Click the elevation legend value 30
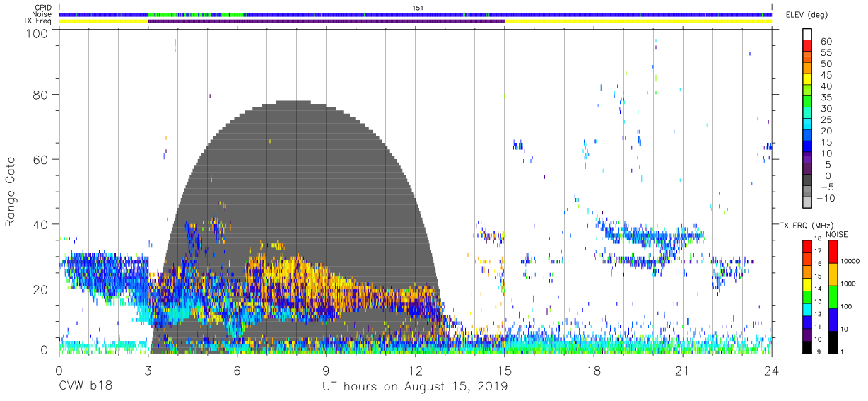Image resolution: width=868 pixels, height=401 pixels. click(x=826, y=108)
